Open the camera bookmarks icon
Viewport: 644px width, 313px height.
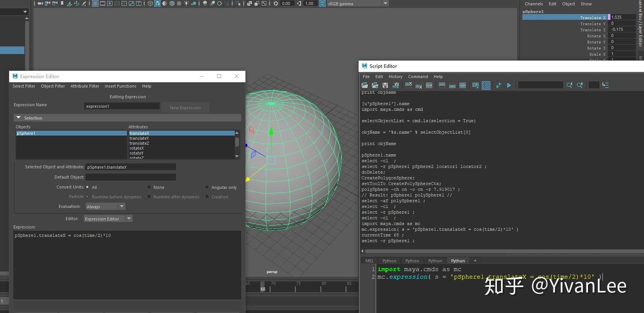(62, 3)
